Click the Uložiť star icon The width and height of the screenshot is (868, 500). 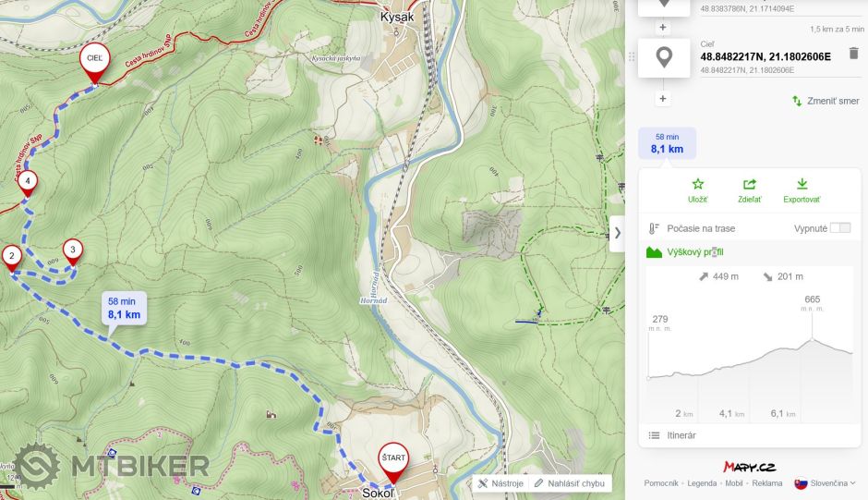697,184
